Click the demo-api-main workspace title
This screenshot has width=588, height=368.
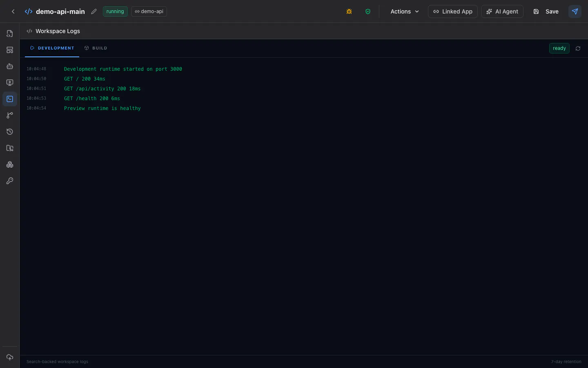click(60, 11)
